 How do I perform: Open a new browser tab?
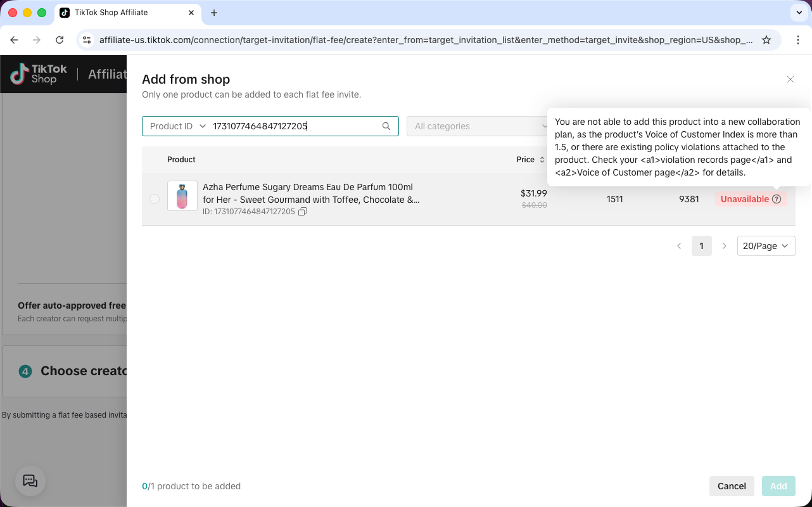[x=214, y=13]
